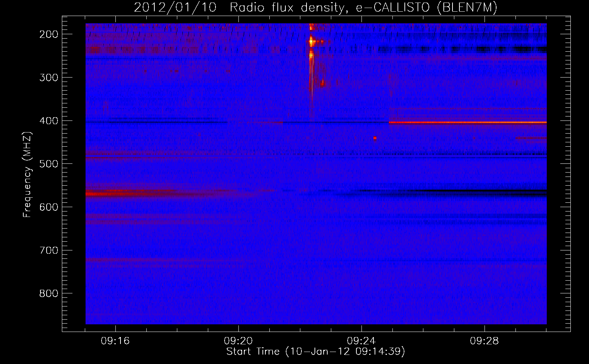Click the 300 frequency tick label

click(49, 78)
